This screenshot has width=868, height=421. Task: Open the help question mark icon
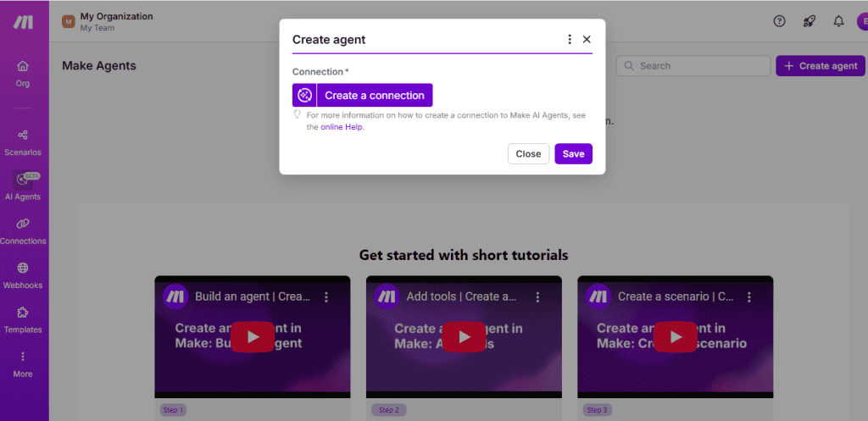779,21
